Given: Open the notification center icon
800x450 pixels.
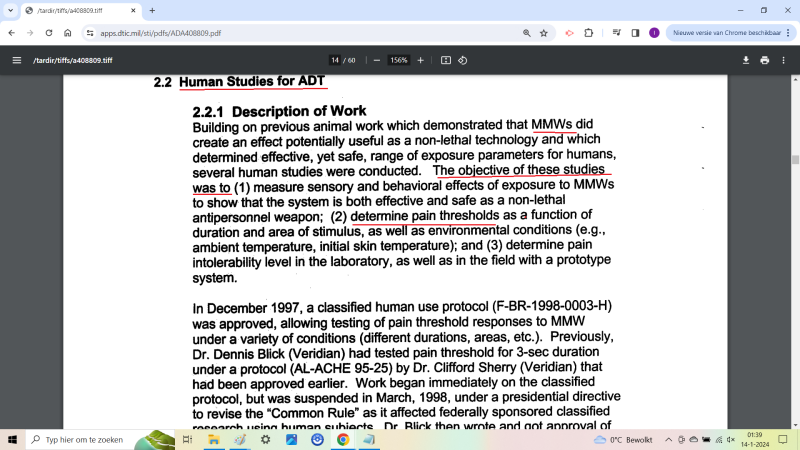Looking at the screenshot, I should tap(783, 440).
